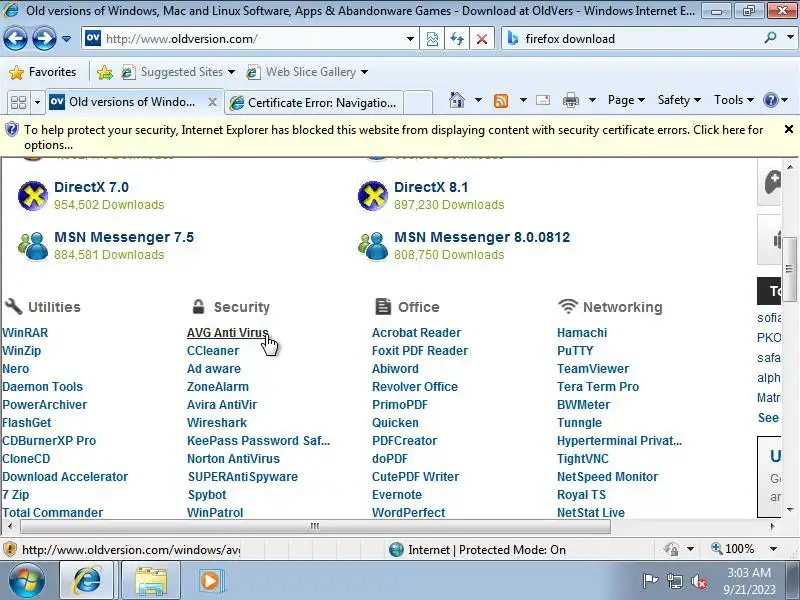Click the security information bar message
Viewport: 800px width, 600px height.
(x=393, y=137)
